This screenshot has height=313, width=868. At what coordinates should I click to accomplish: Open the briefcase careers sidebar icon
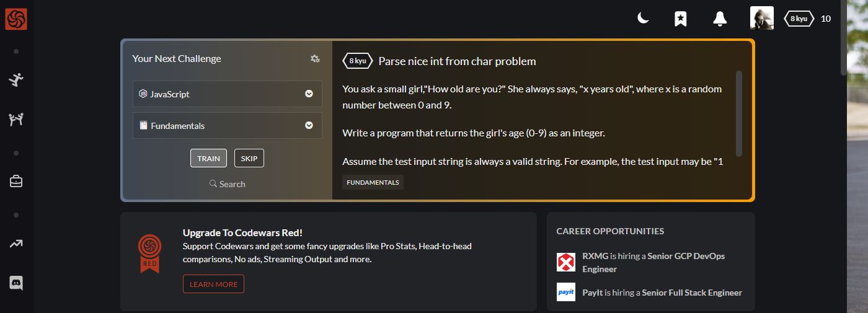click(x=16, y=182)
